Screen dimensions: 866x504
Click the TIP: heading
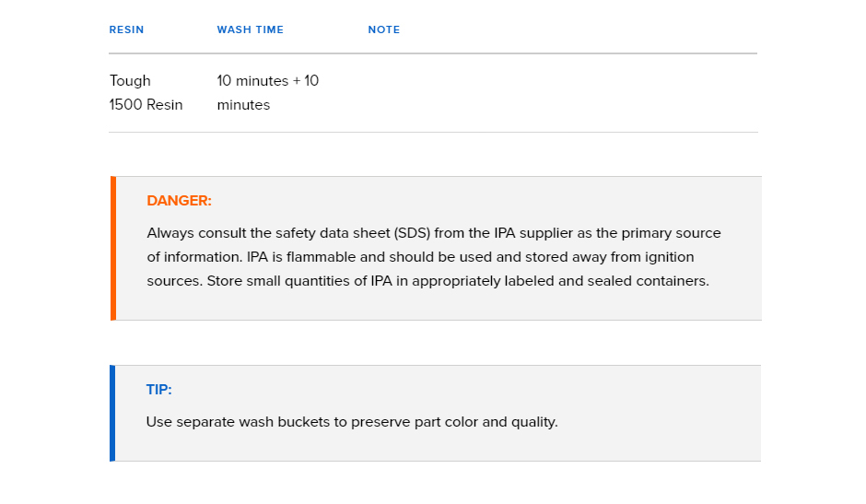click(x=159, y=390)
